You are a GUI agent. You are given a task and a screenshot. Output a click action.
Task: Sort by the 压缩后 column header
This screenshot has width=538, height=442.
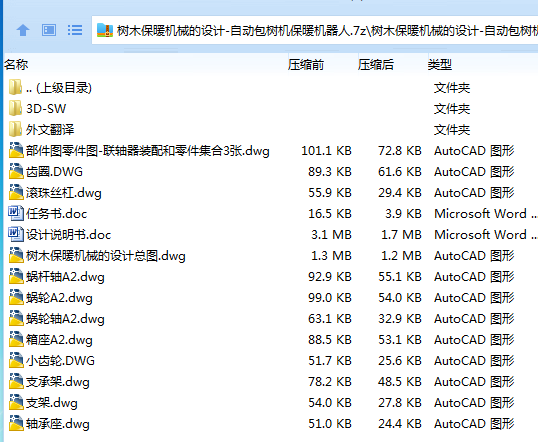click(376, 65)
